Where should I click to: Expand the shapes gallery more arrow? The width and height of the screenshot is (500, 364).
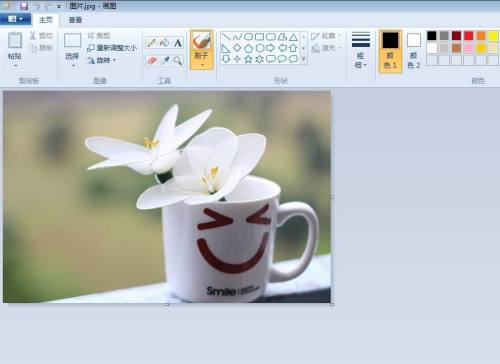point(304,59)
